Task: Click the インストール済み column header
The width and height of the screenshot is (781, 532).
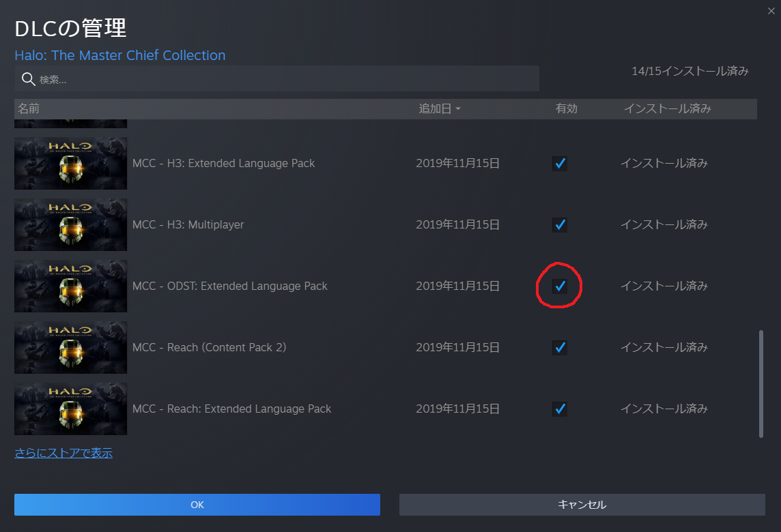Action: click(x=668, y=108)
